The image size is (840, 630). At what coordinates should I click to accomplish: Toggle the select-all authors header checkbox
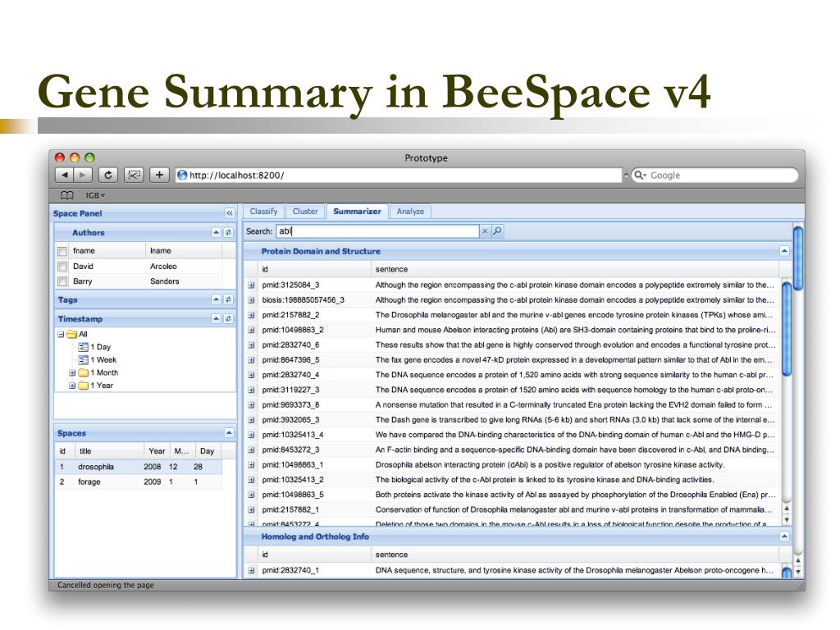tap(62, 251)
